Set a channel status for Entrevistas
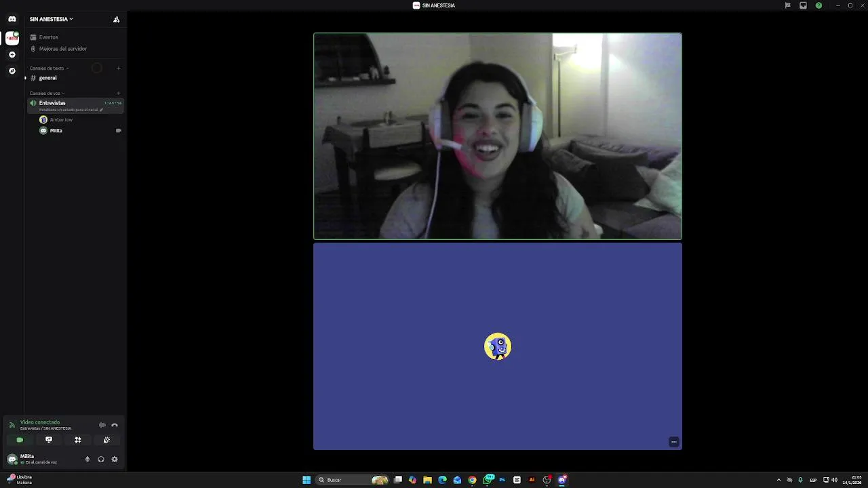Image resolution: width=868 pixels, height=488 pixels. pyautogui.click(x=71, y=110)
